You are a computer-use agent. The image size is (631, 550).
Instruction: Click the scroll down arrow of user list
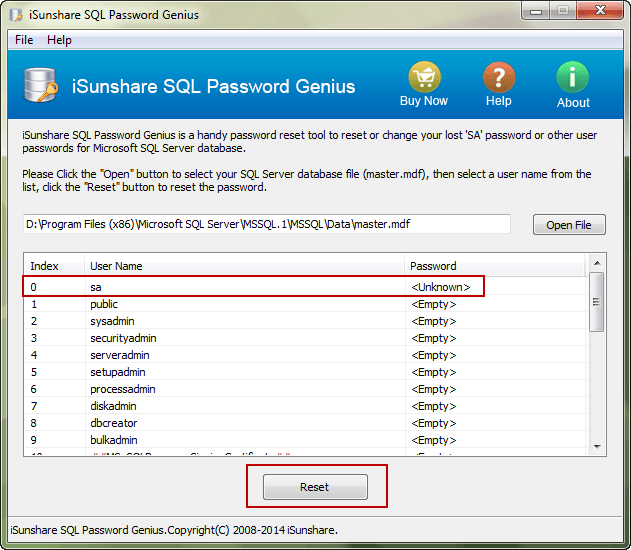click(x=597, y=445)
